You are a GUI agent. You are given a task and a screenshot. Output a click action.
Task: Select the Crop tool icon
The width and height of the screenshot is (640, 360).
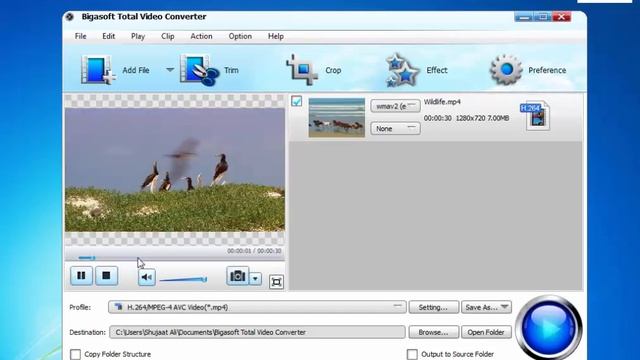coord(302,70)
